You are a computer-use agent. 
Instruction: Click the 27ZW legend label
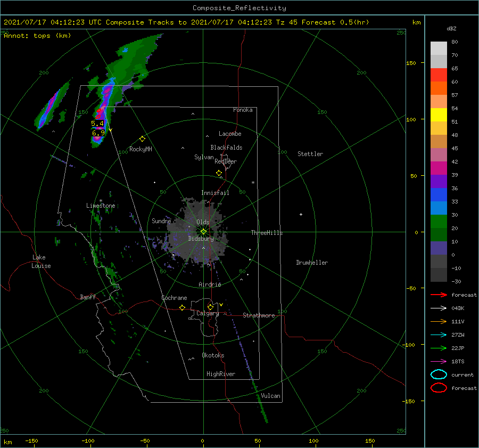click(x=458, y=335)
